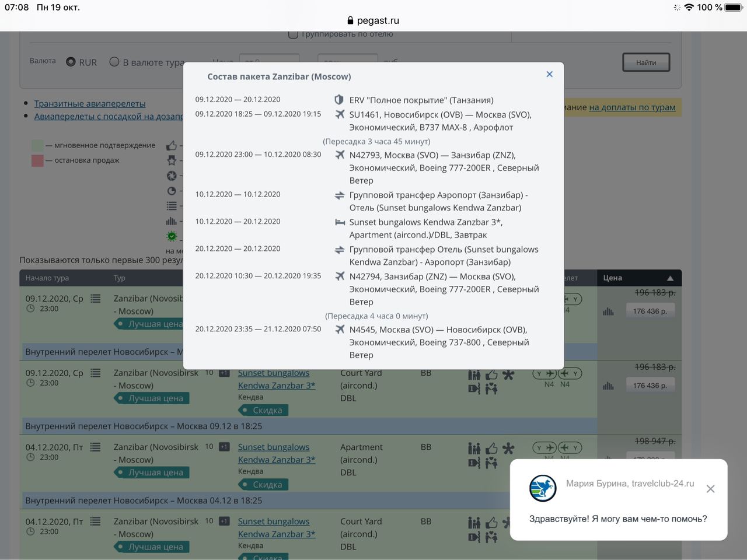Click the Найти search button

pos(646,62)
